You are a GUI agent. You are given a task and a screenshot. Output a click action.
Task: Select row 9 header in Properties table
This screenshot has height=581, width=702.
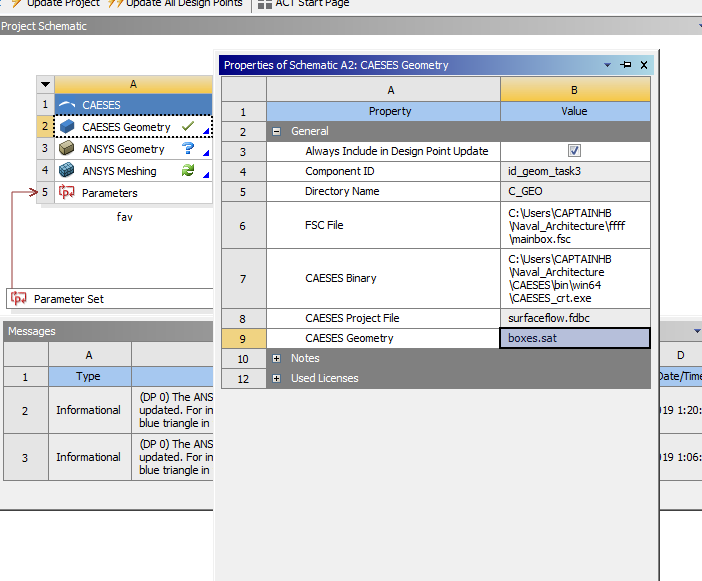tap(244, 338)
